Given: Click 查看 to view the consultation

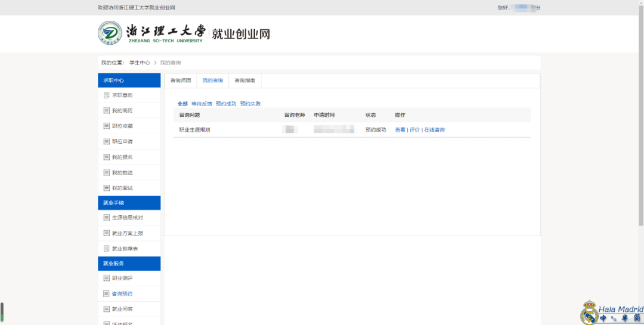Looking at the screenshot, I should coord(400,130).
